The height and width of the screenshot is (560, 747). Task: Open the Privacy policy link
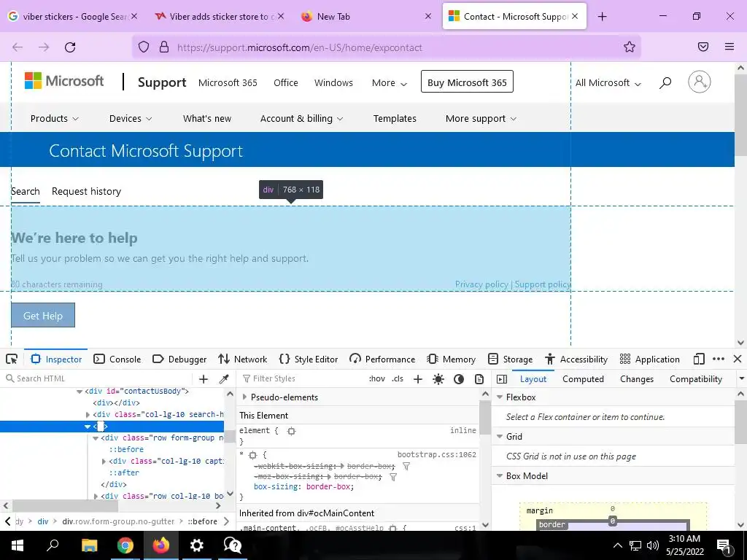pyautogui.click(x=481, y=284)
